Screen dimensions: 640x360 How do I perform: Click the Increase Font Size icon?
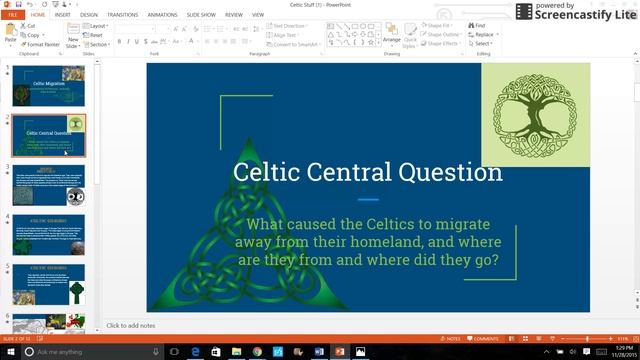[176, 29]
